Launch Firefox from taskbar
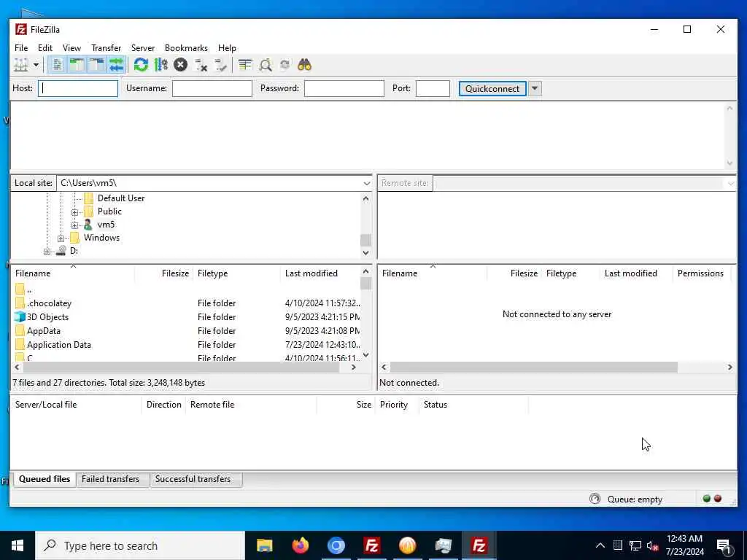Viewport: 747px width, 560px height. pyautogui.click(x=300, y=545)
